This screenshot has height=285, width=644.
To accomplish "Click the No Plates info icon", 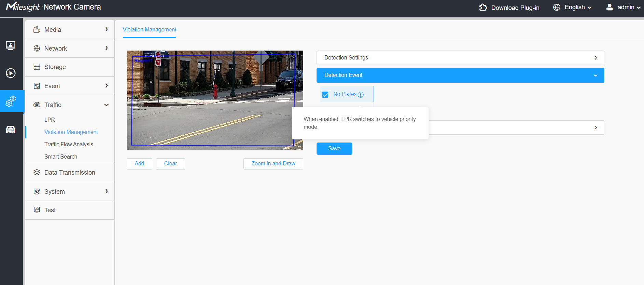I will point(361,95).
